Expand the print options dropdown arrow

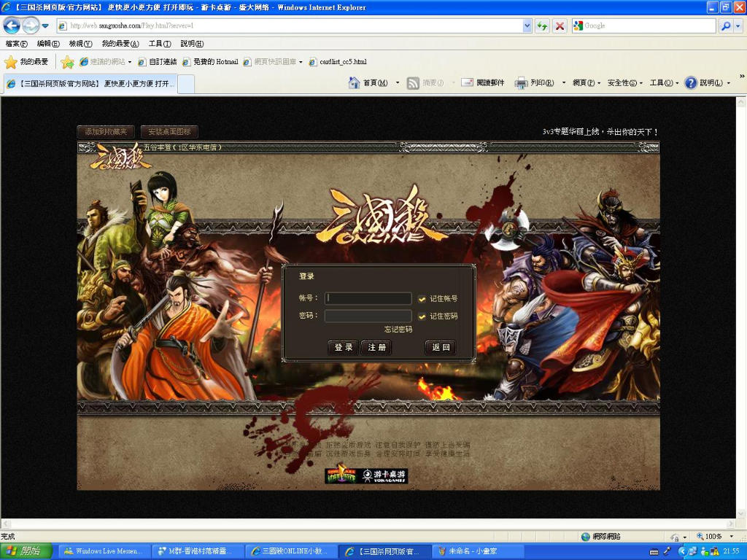(x=564, y=83)
